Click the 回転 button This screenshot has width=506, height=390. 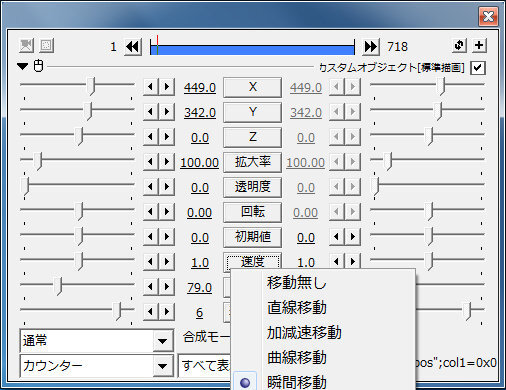point(252,212)
